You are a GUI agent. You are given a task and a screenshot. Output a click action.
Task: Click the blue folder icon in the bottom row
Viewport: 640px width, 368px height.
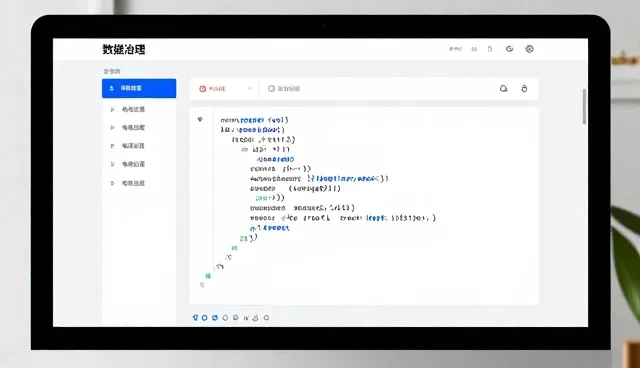(215, 317)
